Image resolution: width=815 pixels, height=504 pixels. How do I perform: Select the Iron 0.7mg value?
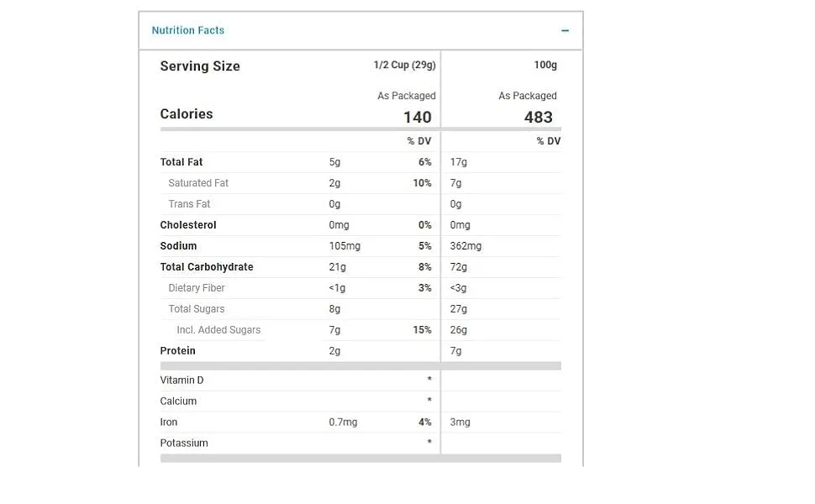(343, 423)
